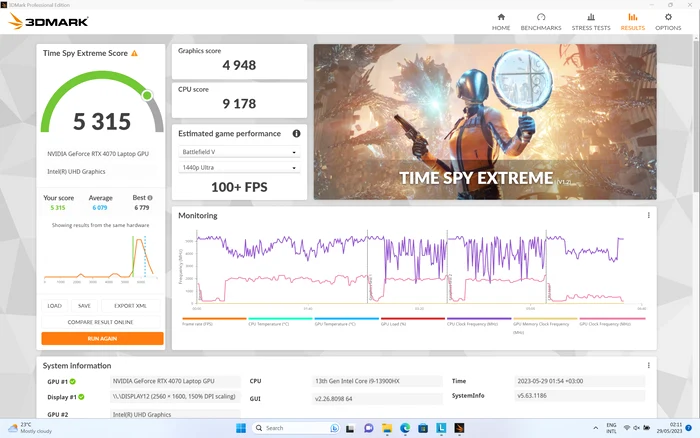Toggle the GPU Load (%) legend item
The image size is (700, 438).
pos(412,321)
